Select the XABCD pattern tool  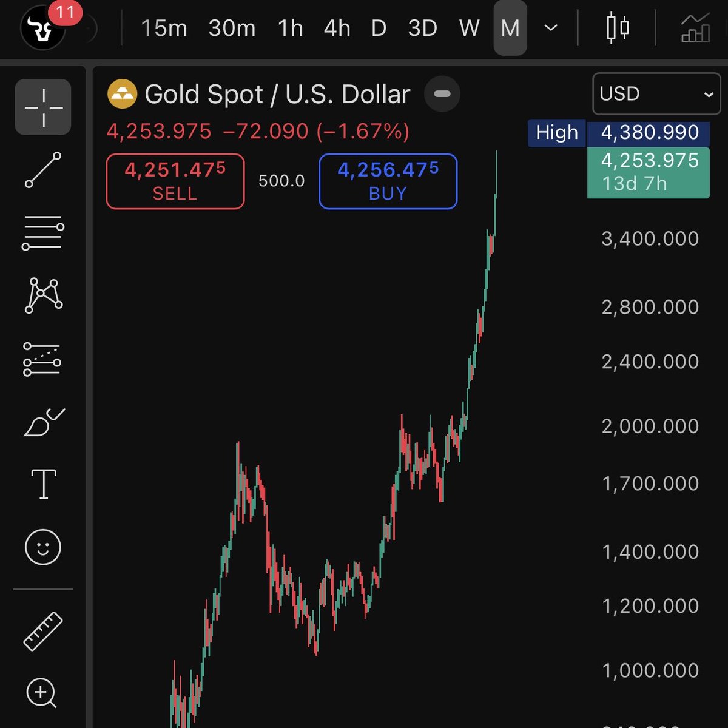pyautogui.click(x=43, y=295)
